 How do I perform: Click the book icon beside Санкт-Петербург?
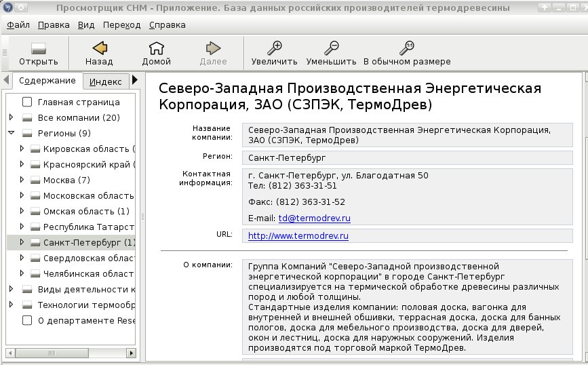point(35,243)
